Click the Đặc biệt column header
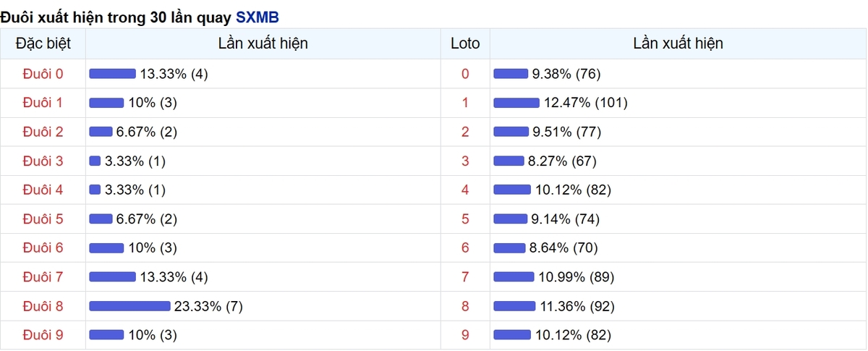This screenshot has height=351, width=868. [43, 43]
